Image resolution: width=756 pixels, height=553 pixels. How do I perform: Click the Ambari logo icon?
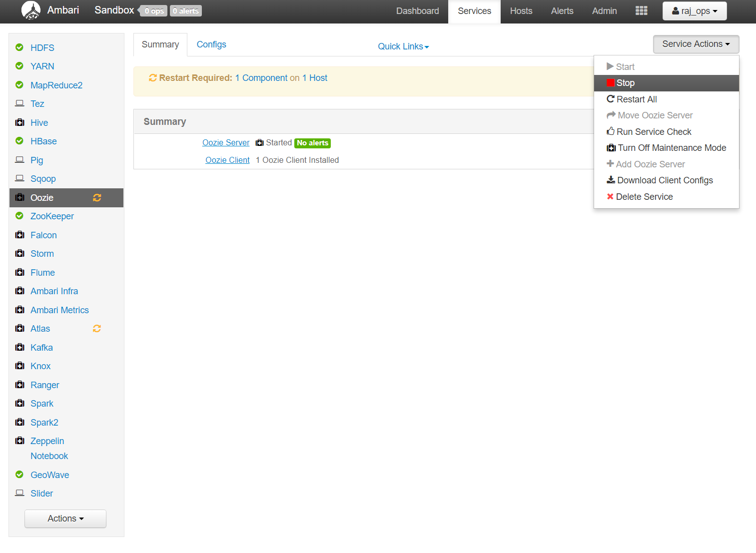click(x=31, y=10)
